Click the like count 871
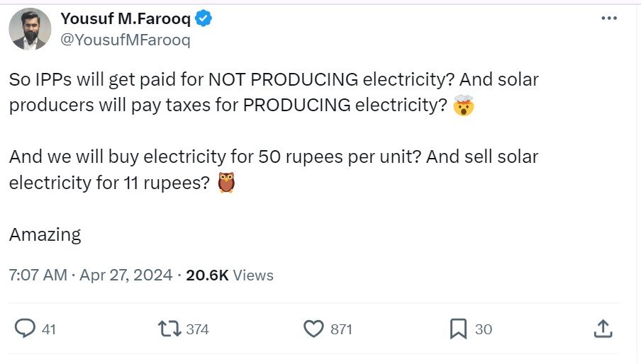 341,329
